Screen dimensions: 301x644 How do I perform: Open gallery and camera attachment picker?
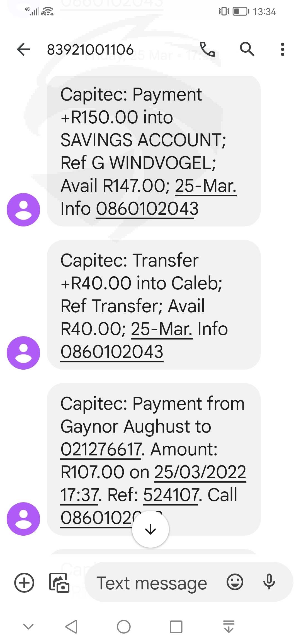click(x=59, y=582)
